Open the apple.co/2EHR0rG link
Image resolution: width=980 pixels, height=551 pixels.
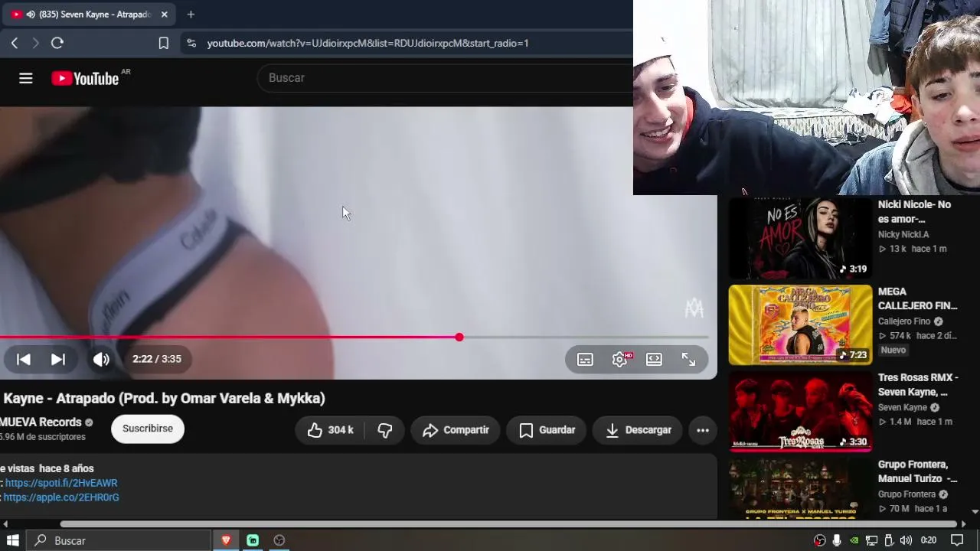click(61, 497)
